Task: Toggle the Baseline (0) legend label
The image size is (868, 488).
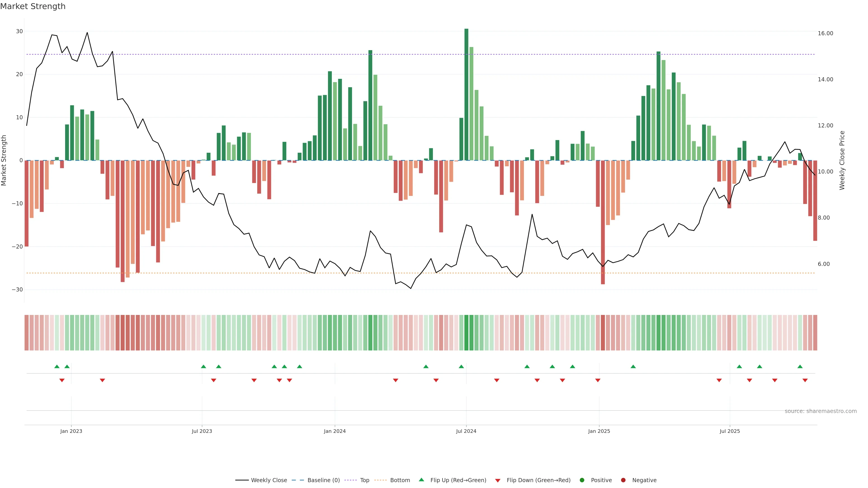Action: point(323,480)
